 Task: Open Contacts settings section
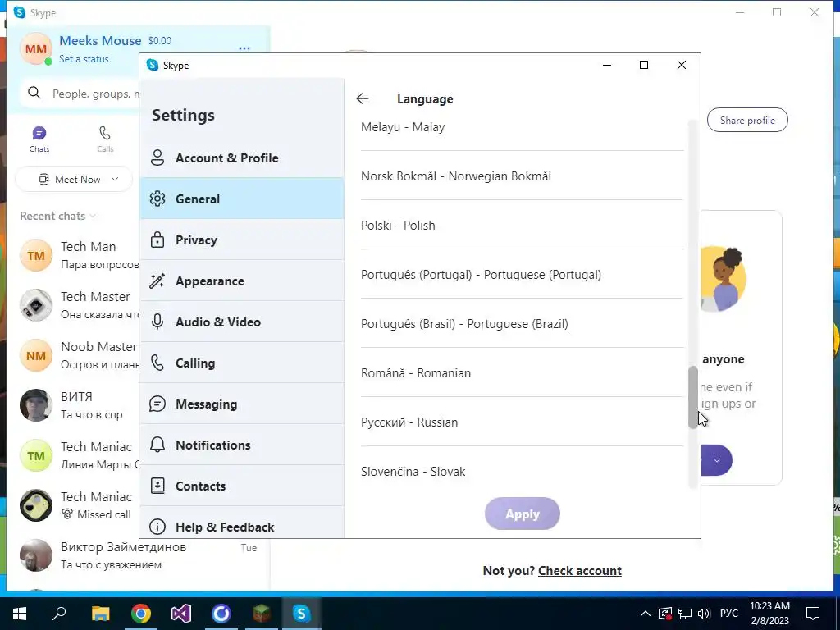point(242,486)
